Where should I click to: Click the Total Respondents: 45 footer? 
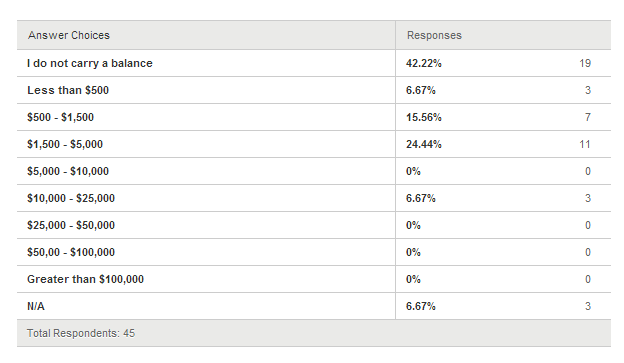pyautogui.click(x=81, y=333)
